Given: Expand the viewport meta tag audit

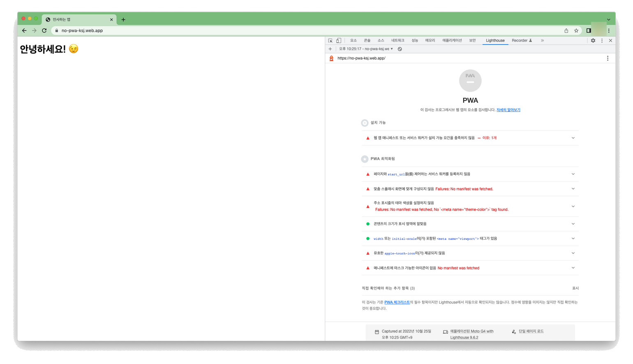Looking at the screenshot, I should pos(470,239).
